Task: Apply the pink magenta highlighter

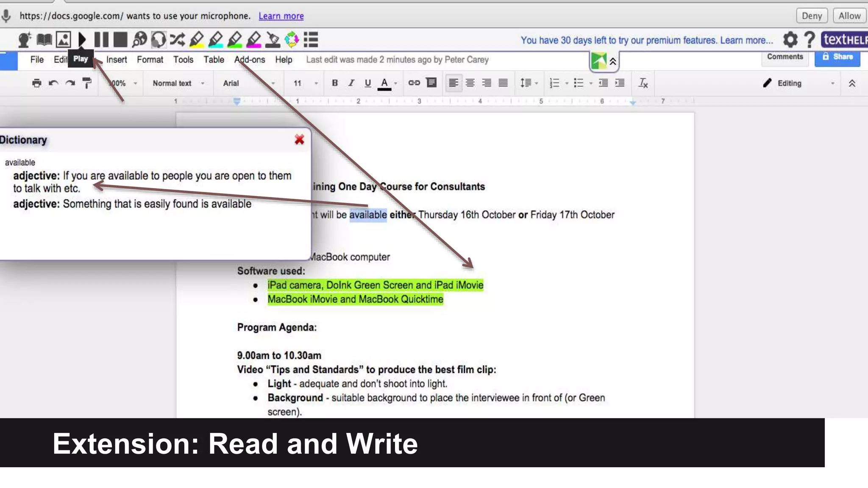Action: (254, 40)
